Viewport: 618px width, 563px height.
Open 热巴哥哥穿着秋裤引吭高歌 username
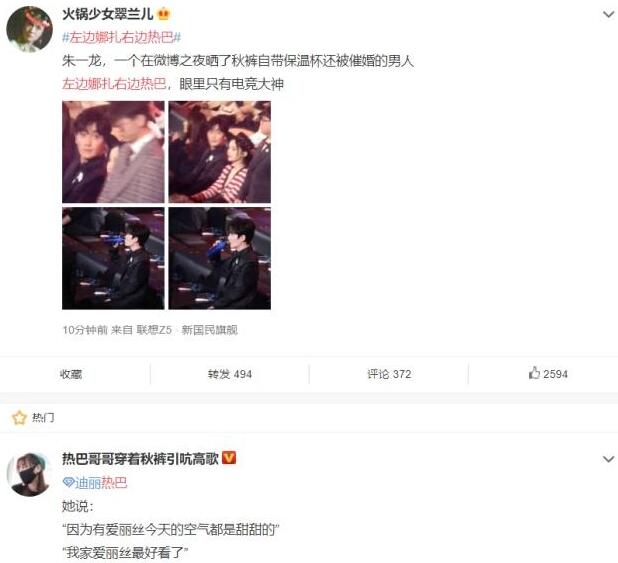[140, 459]
